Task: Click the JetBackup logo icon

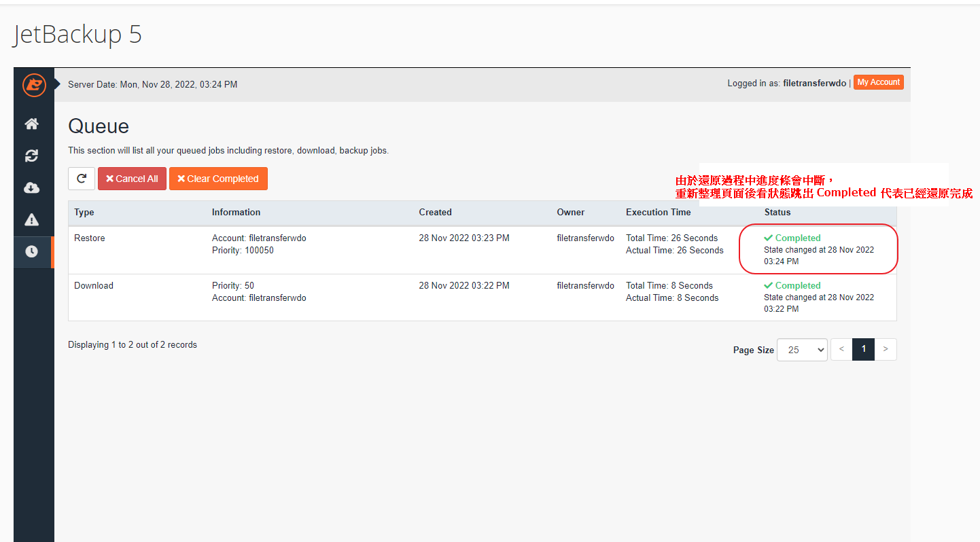Action: tap(33, 85)
